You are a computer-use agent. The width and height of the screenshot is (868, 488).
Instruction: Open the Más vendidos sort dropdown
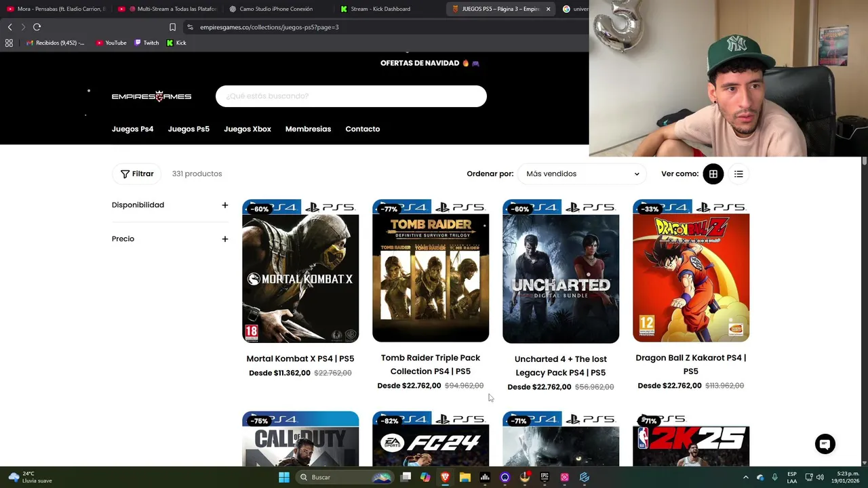pyautogui.click(x=582, y=174)
